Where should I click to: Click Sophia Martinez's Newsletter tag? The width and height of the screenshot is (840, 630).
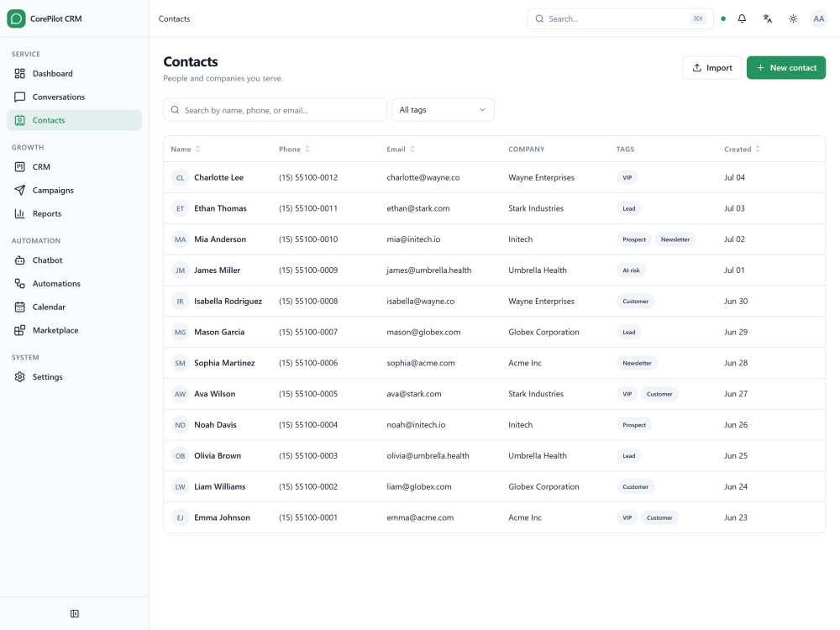click(637, 363)
